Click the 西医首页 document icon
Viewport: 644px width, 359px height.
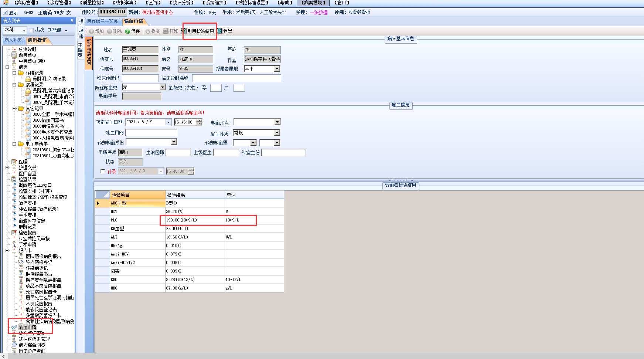pos(14,55)
